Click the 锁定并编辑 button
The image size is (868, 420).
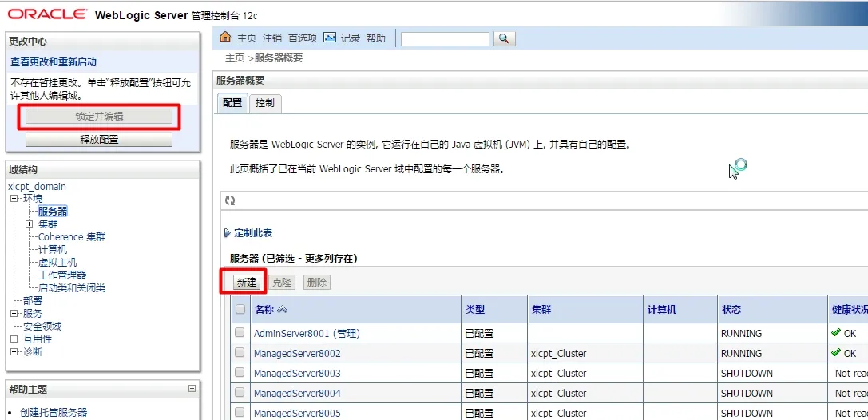point(99,117)
